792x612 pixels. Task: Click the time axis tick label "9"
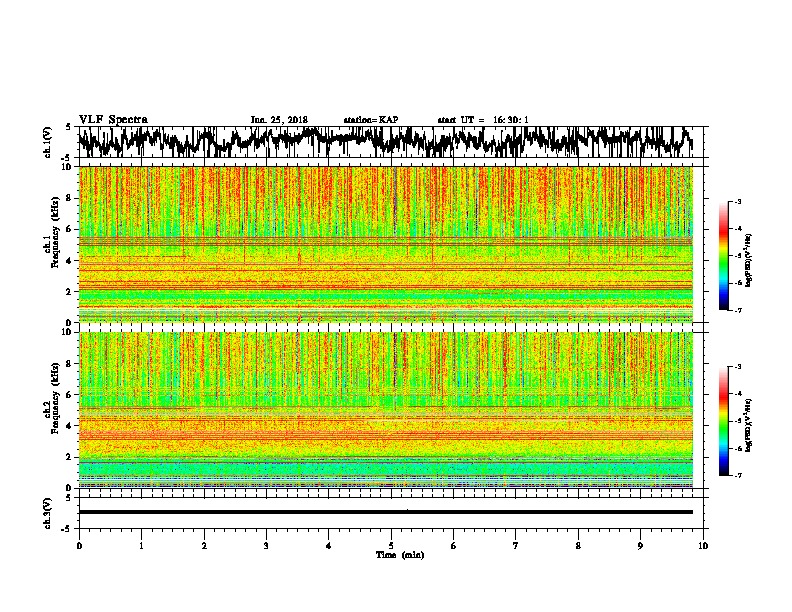coord(640,546)
